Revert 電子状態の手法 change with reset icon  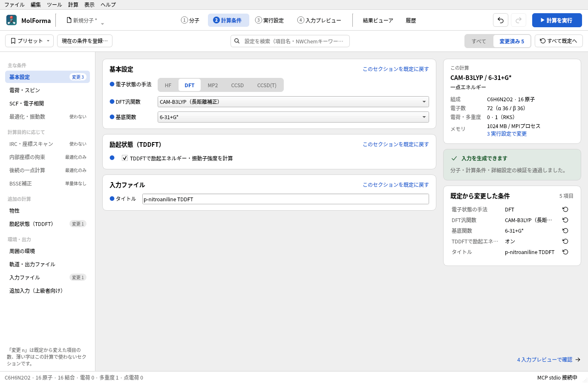point(565,209)
